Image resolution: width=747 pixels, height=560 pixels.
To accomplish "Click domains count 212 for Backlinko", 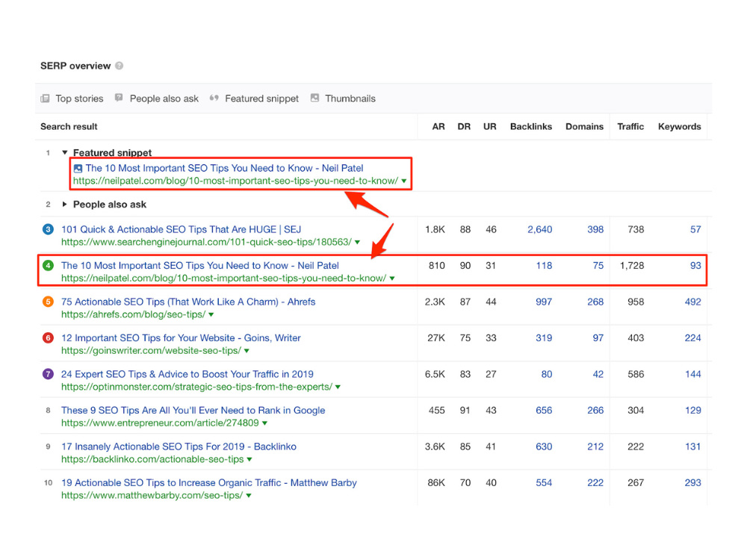I will (595, 447).
